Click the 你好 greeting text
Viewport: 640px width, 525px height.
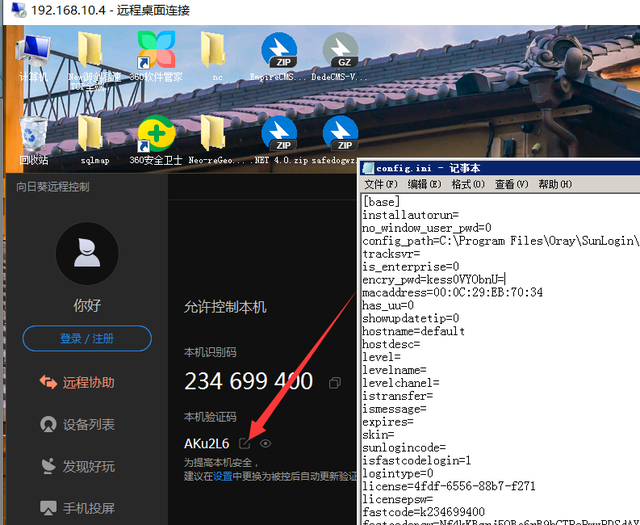click(87, 305)
